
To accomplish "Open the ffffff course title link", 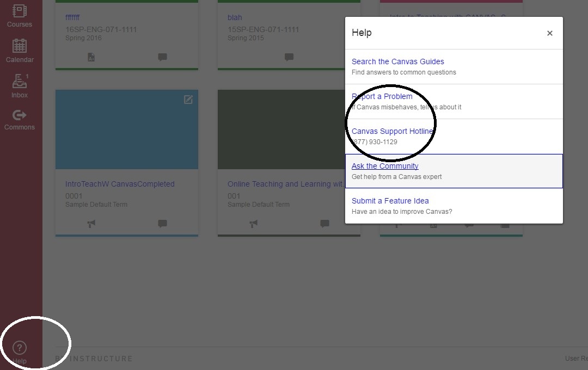I will [x=72, y=17].
